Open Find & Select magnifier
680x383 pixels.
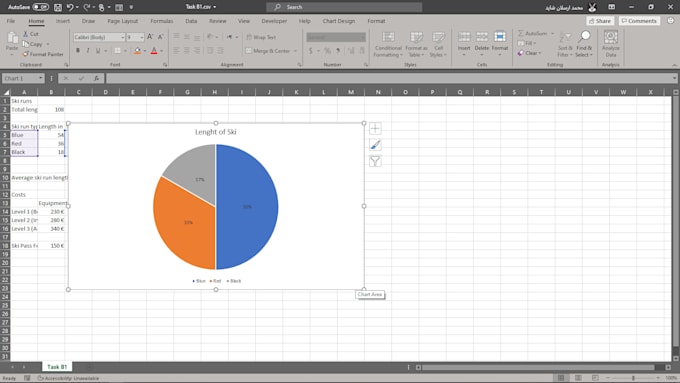(584, 44)
